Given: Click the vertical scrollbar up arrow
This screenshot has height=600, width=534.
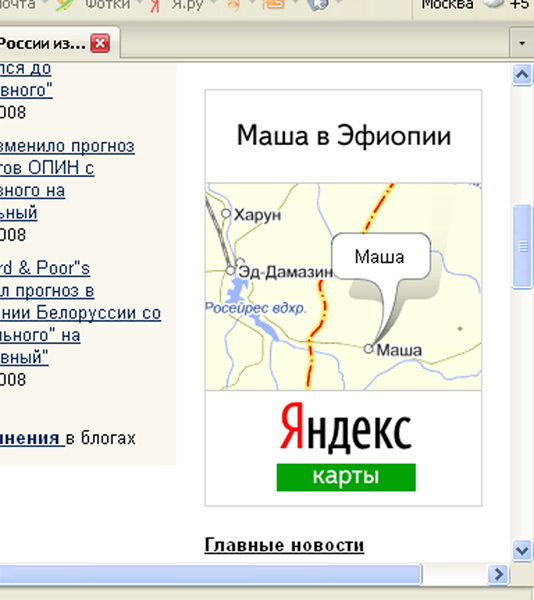Looking at the screenshot, I should [x=522, y=75].
